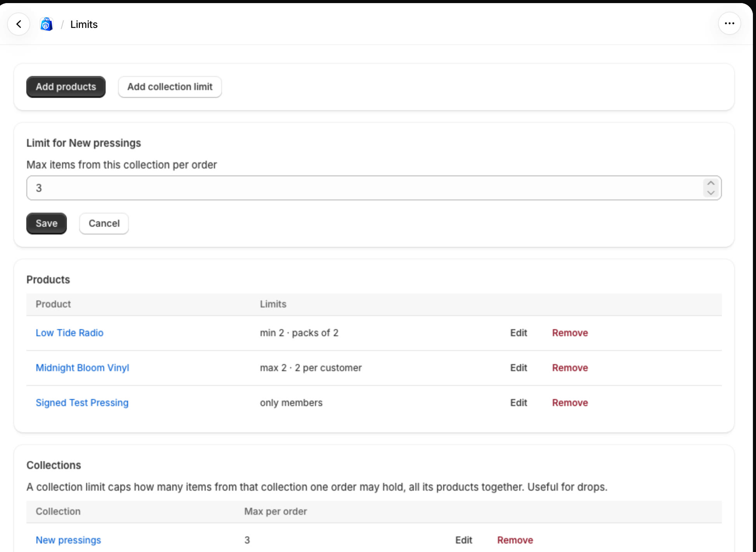Image resolution: width=756 pixels, height=552 pixels.
Task: Click the 'only members' limits cell
Action: 291,403
